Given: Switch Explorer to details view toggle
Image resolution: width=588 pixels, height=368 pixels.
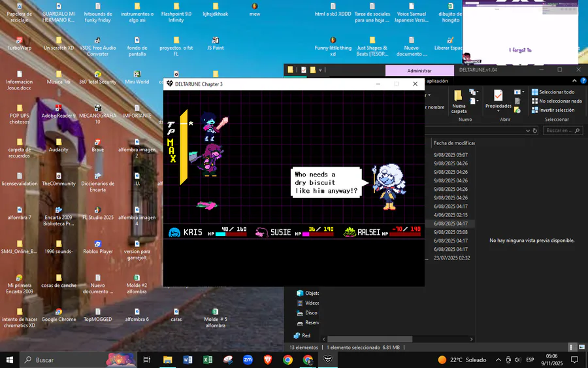Looking at the screenshot, I should click(x=571, y=347).
